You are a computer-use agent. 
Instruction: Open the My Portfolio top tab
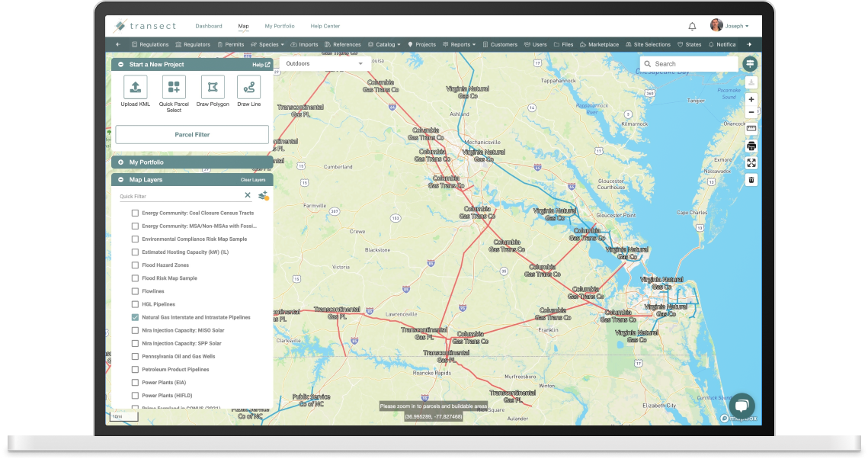coord(280,26)
